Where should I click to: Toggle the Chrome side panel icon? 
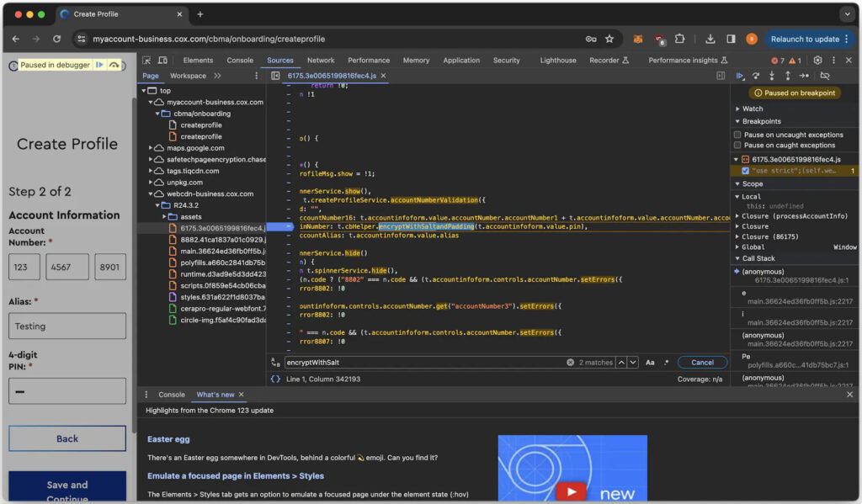pyautogui.click(x=731, y=39)
